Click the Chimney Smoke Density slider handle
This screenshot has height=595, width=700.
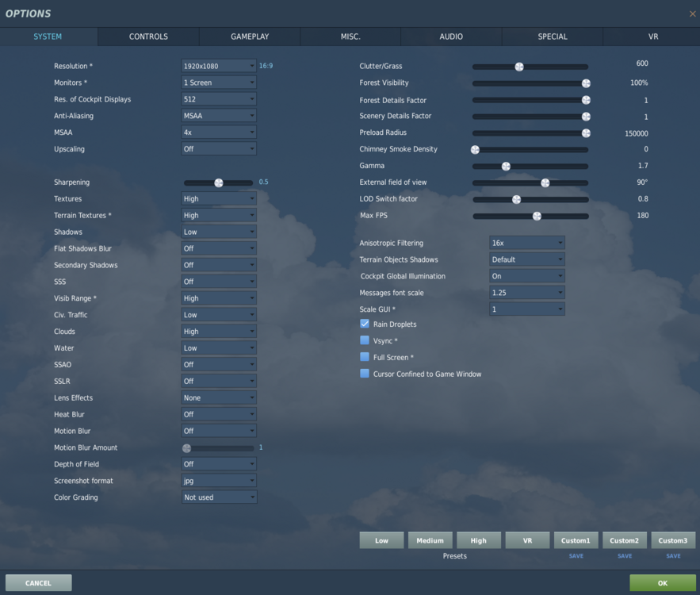tap(475, 150)
